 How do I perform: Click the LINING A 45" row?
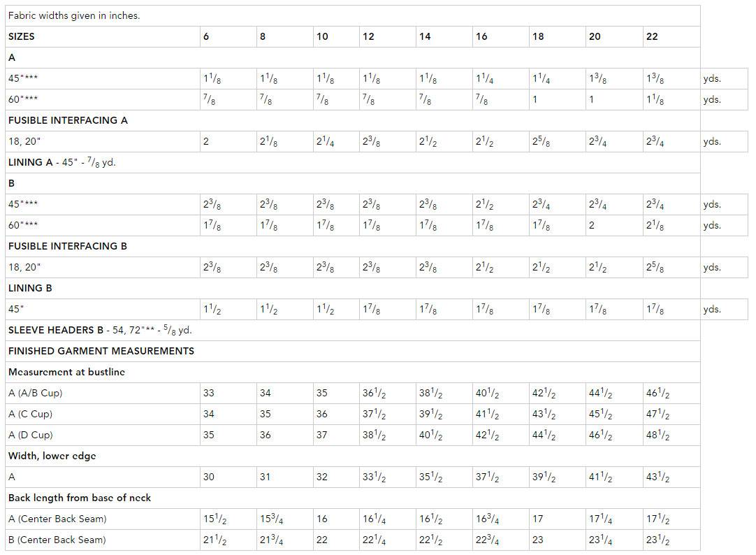click(352, 162)
